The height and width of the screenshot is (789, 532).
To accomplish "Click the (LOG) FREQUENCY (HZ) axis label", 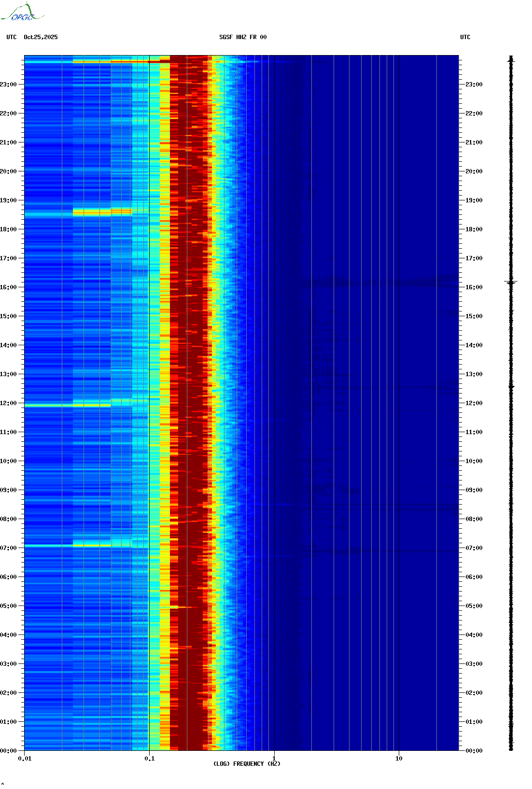I will pyautogui.click(x=247, y=763).
